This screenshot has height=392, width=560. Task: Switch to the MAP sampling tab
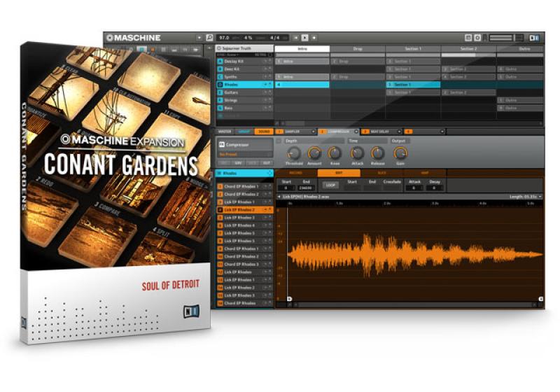[425, 173]
